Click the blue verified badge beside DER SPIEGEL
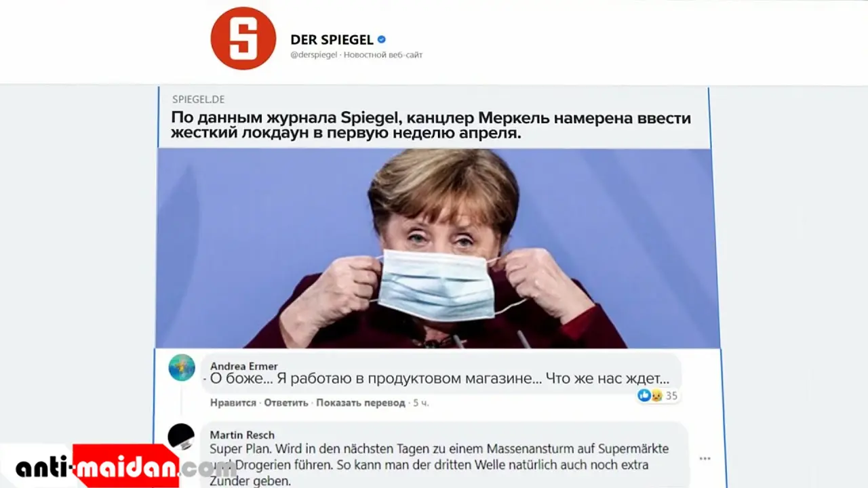Image resolution: width=868 pixels, height=488 pixels. [382, 40]
